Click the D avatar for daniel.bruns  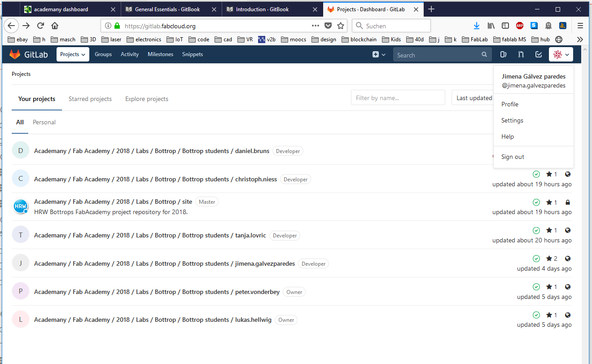click(21, 150)
